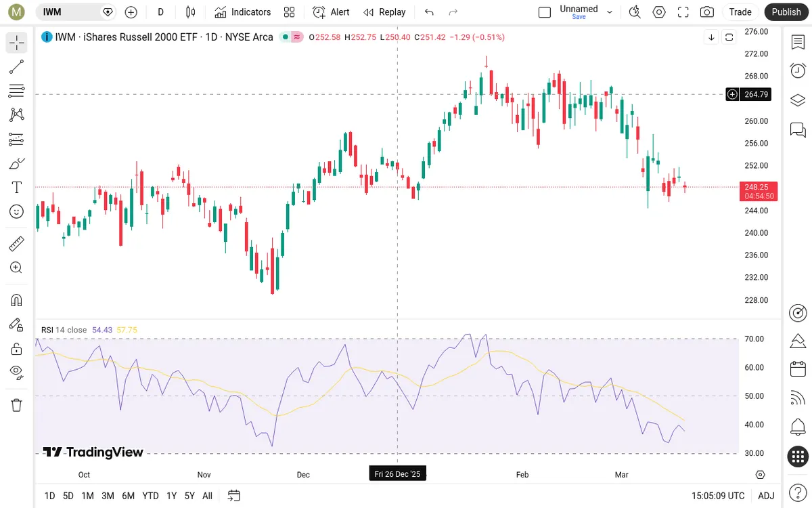Open the screener target icon

798,312
